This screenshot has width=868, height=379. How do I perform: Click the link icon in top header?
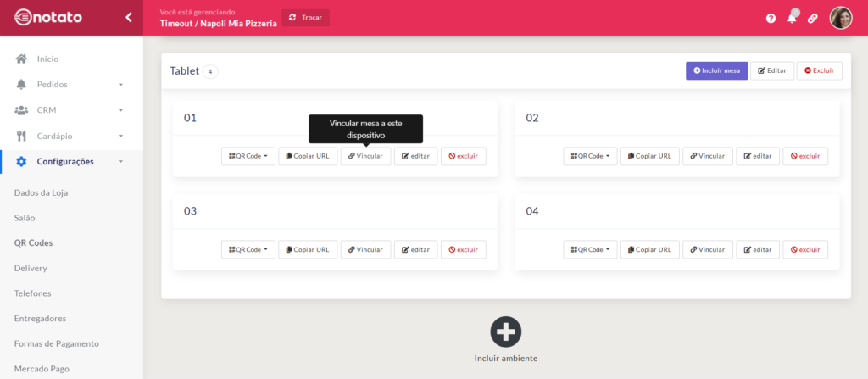click(813, 18)
